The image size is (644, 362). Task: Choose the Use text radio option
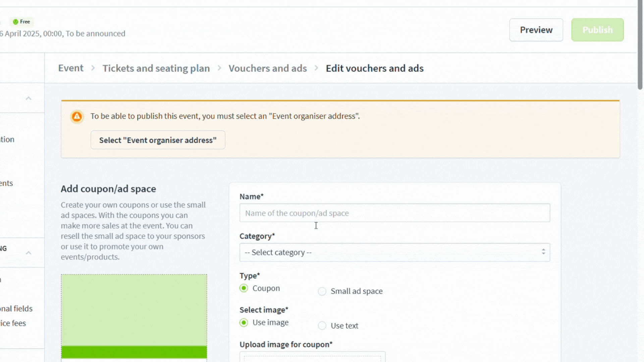point(322,325)
